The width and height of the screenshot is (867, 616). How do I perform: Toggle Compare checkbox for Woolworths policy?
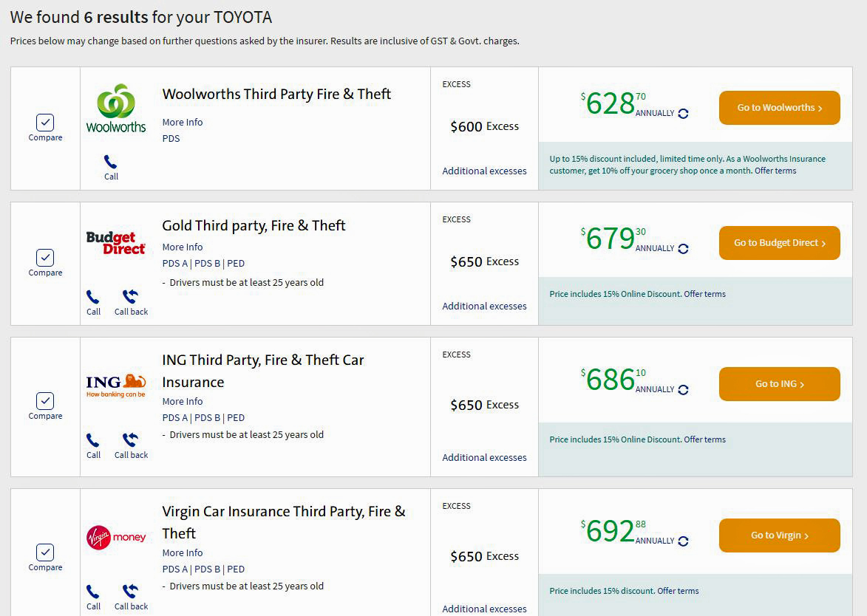point(45,123)
